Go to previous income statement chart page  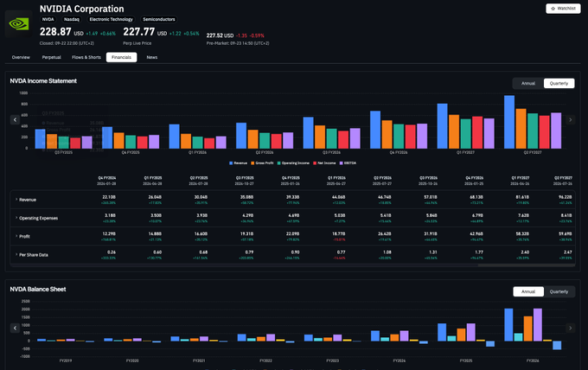point(15,119)
